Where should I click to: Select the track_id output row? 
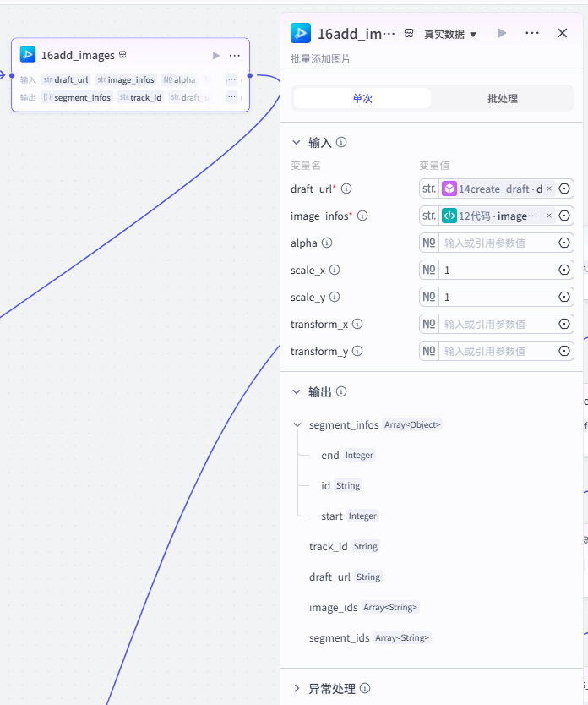coord(345,546)
